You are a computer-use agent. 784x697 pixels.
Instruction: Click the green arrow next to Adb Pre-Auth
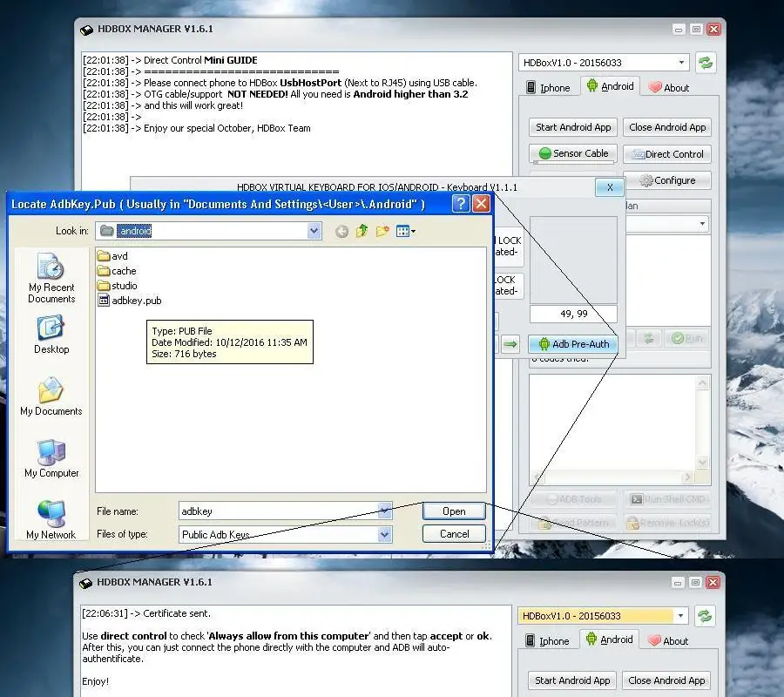coord(510,344)
